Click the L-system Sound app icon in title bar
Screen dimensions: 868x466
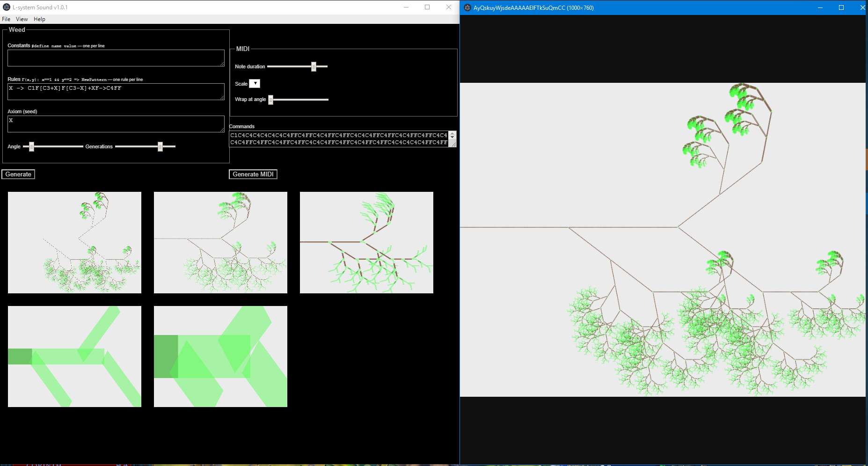(7, 7)
